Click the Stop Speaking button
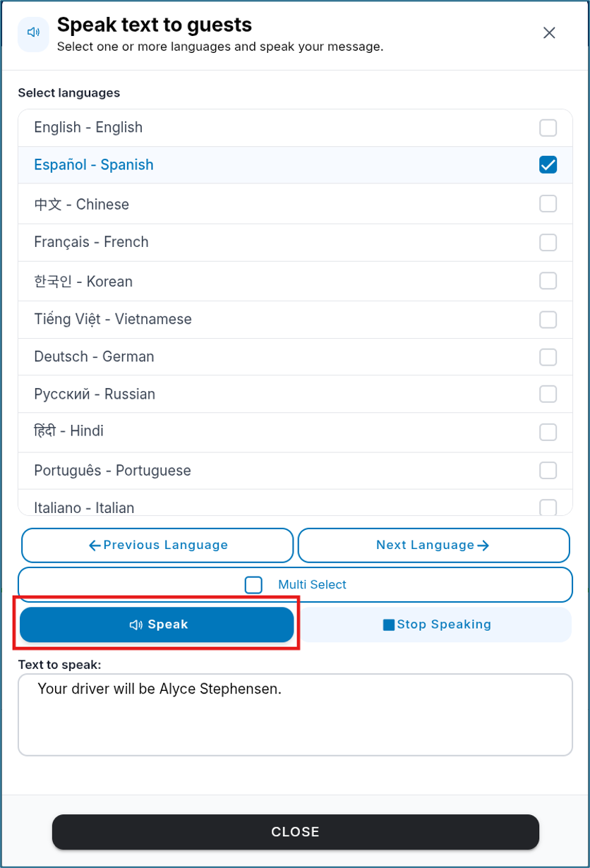 (x=437, y=625)
